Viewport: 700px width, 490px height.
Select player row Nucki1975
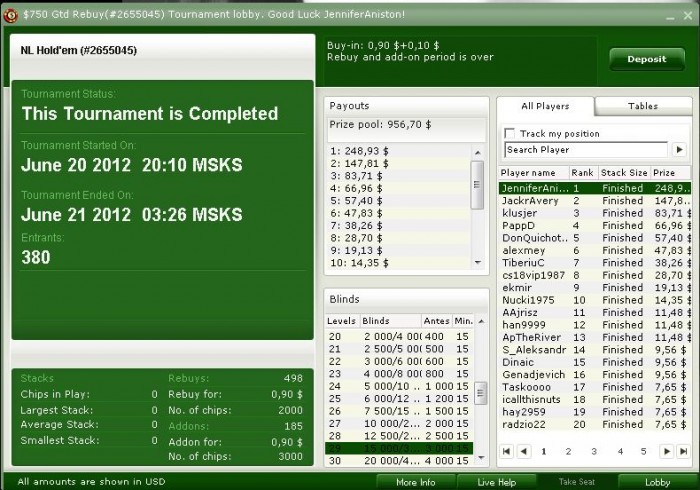595,300
